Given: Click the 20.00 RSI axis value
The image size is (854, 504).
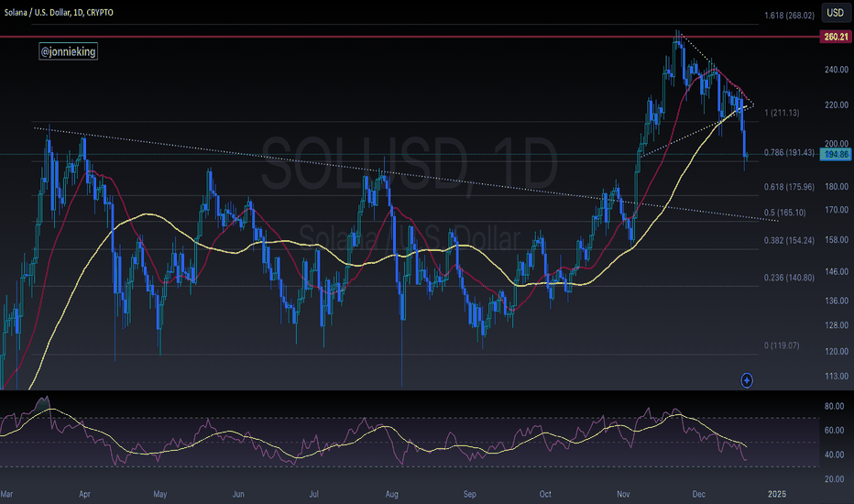Looking at the screenshot, I should pyautogui.click(x=835, y=479).
